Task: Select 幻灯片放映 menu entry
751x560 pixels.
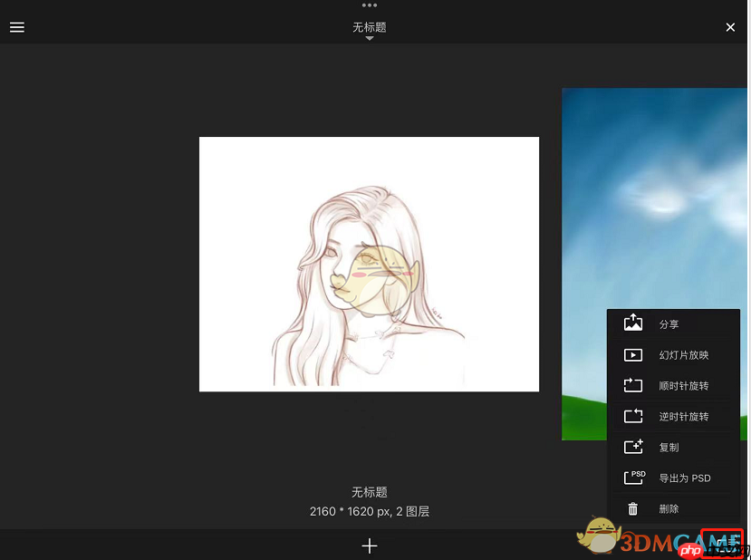Action: (x=684, y=354)
